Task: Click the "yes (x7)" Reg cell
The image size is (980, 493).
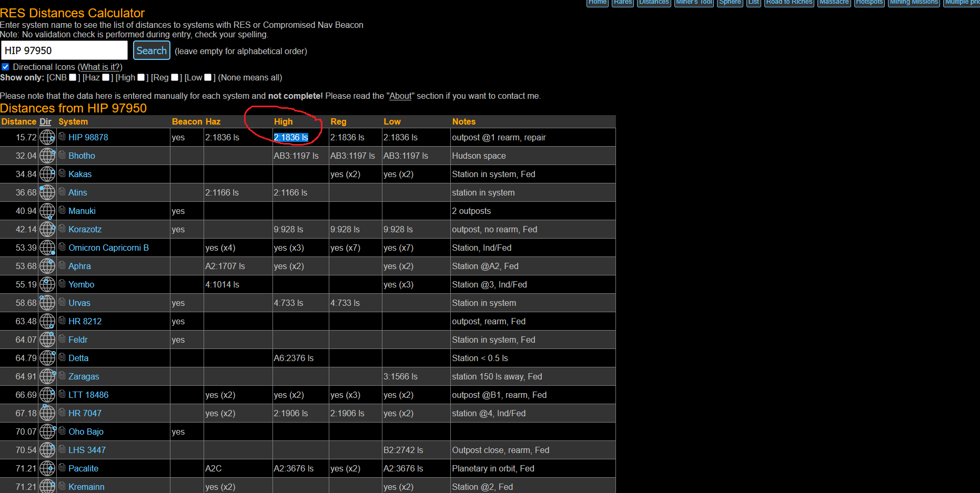Action: tap(345, 248)
